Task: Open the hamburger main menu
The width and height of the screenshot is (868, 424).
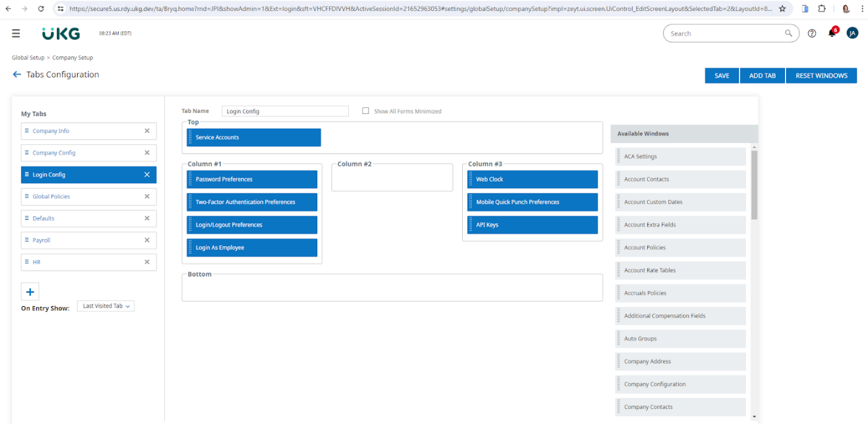Action: point(16,34)
